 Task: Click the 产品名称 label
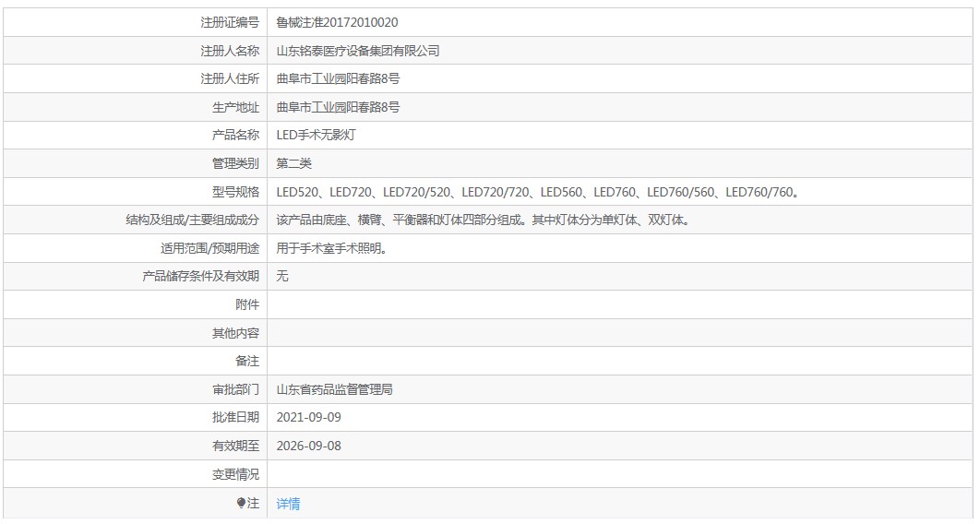click(x=235, y=135)
